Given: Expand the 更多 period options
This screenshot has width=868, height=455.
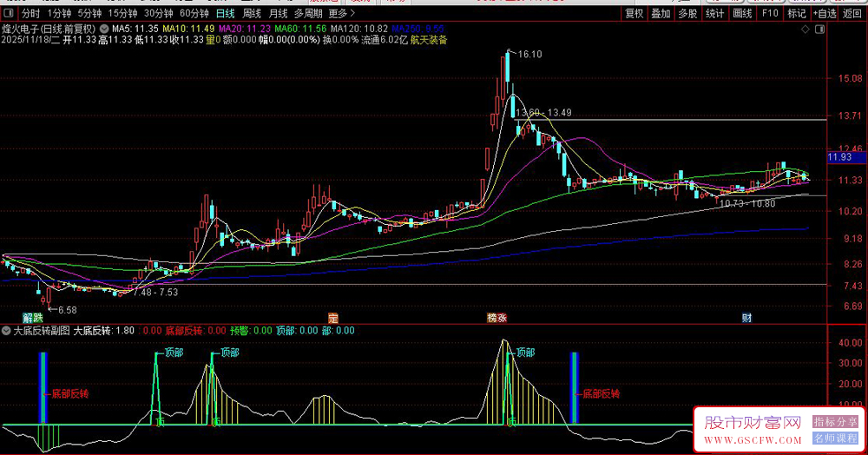Looking at the screenshot, I should click(342, 14).
